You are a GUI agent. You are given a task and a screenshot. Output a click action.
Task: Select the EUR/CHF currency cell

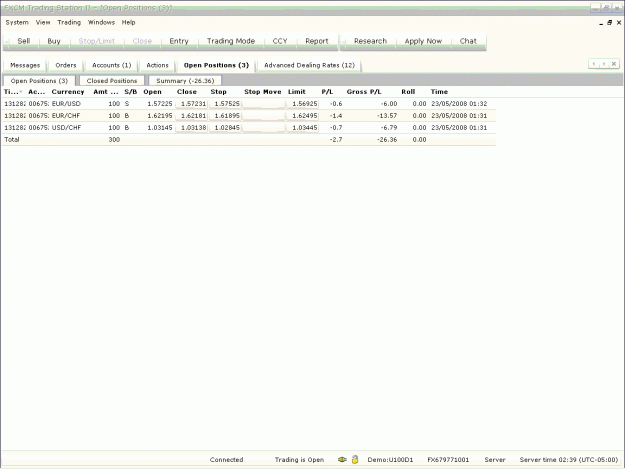[66, 116]
